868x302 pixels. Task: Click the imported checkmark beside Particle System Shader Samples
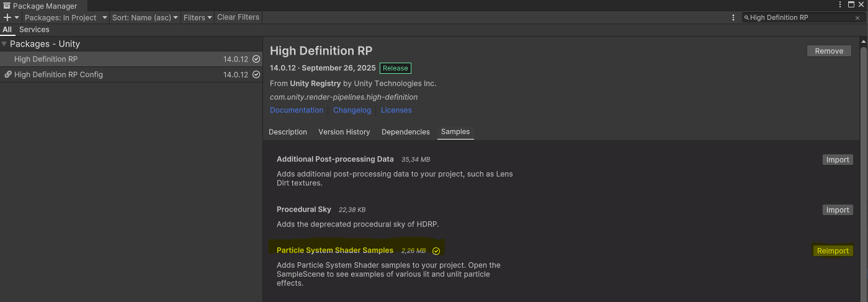(436, 251)
